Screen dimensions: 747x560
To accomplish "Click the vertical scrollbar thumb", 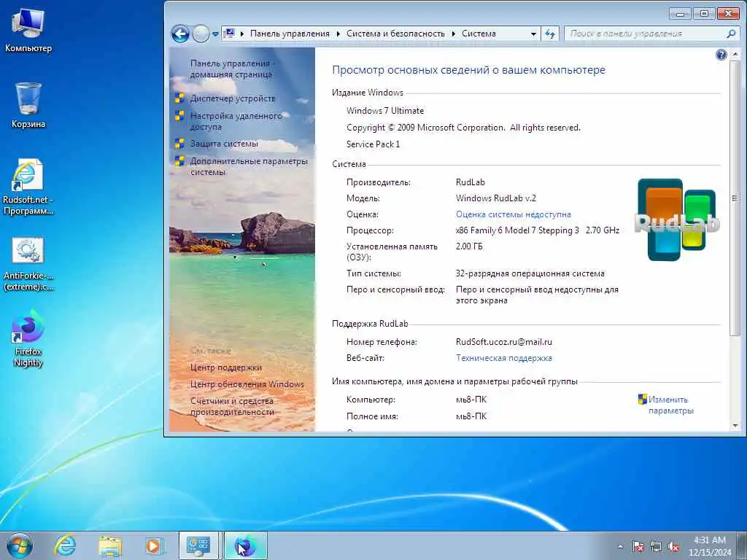I will [735, 198].
